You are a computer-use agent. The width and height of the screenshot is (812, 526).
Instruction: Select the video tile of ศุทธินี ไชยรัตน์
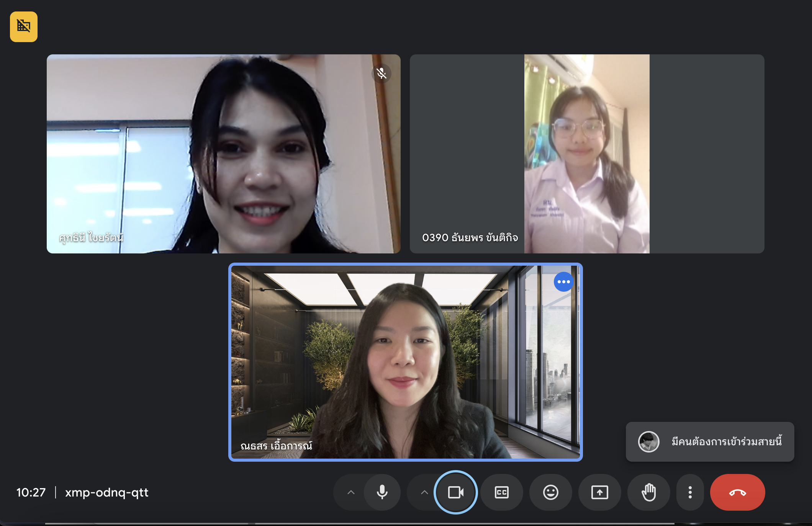point(223,154)
